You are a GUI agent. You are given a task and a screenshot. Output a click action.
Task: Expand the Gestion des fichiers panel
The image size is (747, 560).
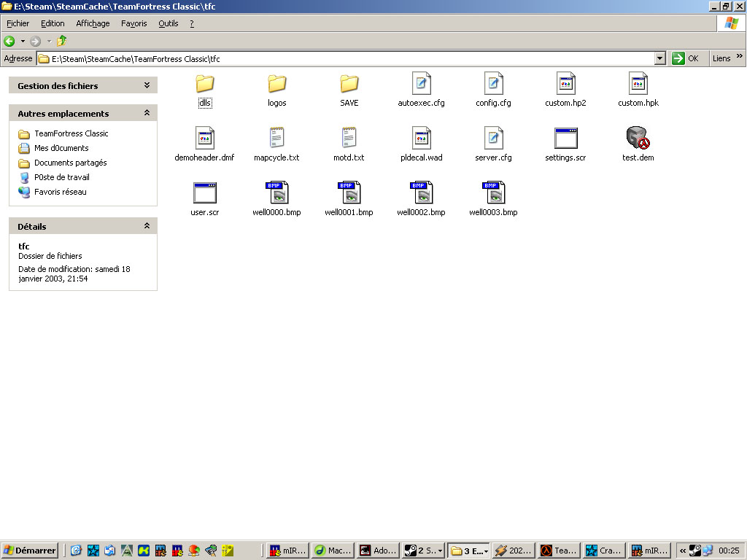(147, 85)
